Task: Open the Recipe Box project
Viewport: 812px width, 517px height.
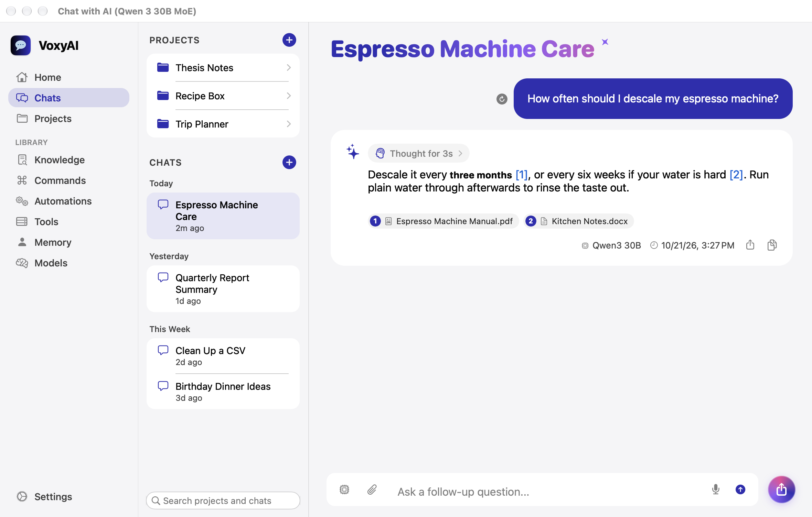Action: (x=223, y=96)
